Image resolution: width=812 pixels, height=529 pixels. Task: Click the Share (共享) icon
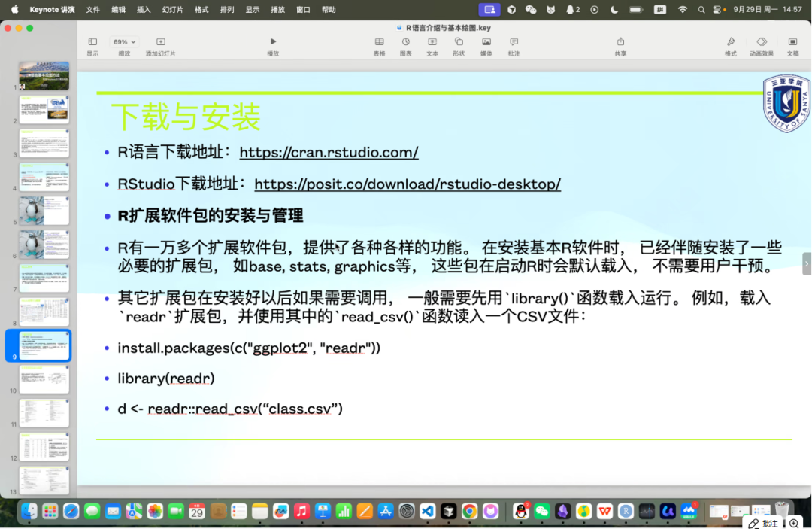620,42
